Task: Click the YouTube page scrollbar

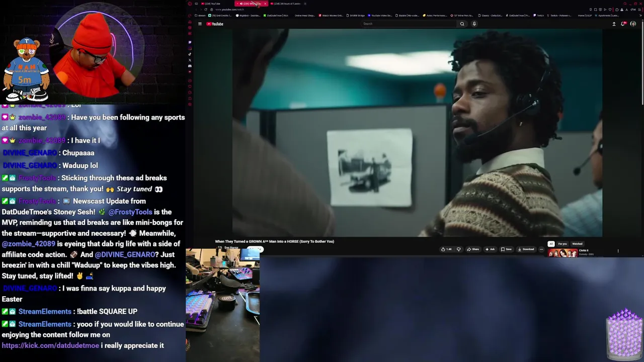Action: [642, 63]
